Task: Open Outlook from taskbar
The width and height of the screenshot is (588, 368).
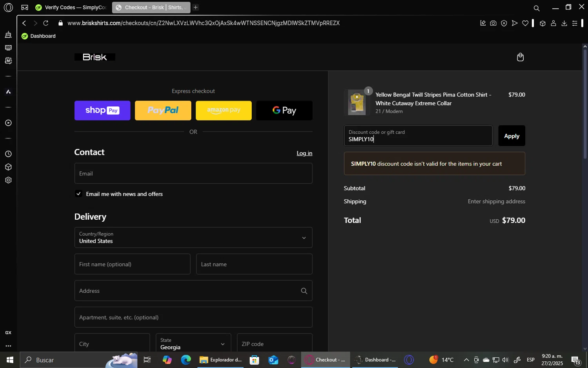Action: point(273,360)
